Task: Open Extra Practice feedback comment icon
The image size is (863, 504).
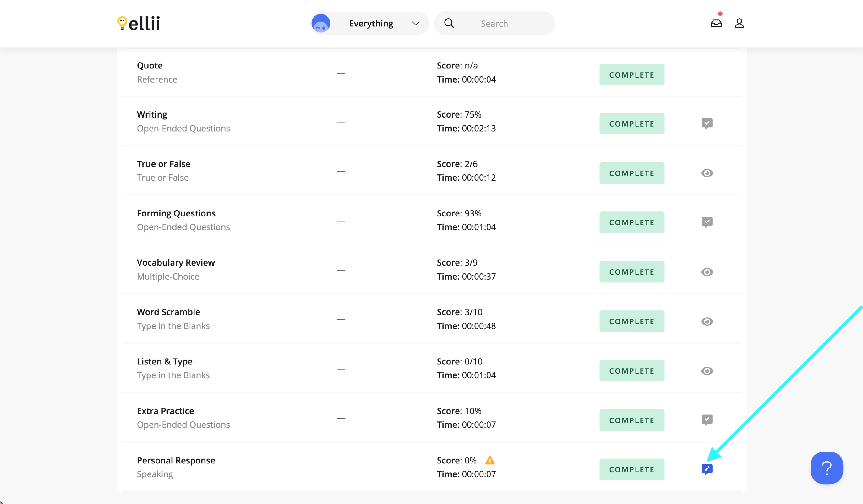Action: [x=707, y=419]
